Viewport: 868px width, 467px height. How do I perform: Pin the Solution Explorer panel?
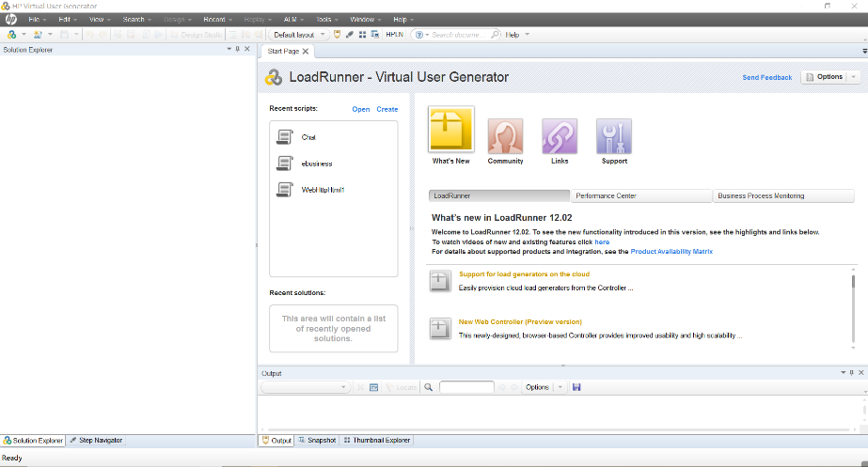(238, 49)
